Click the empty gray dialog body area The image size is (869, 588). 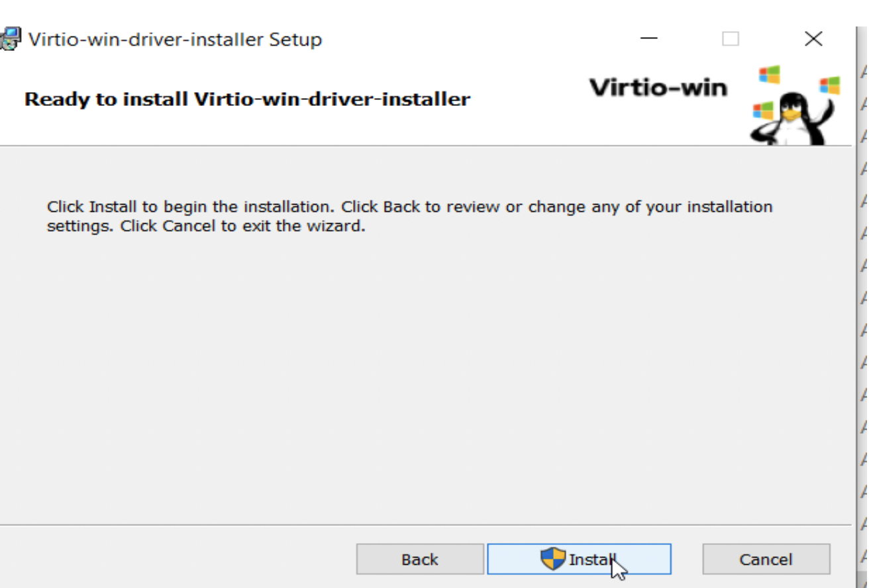(x=424, y=371)
